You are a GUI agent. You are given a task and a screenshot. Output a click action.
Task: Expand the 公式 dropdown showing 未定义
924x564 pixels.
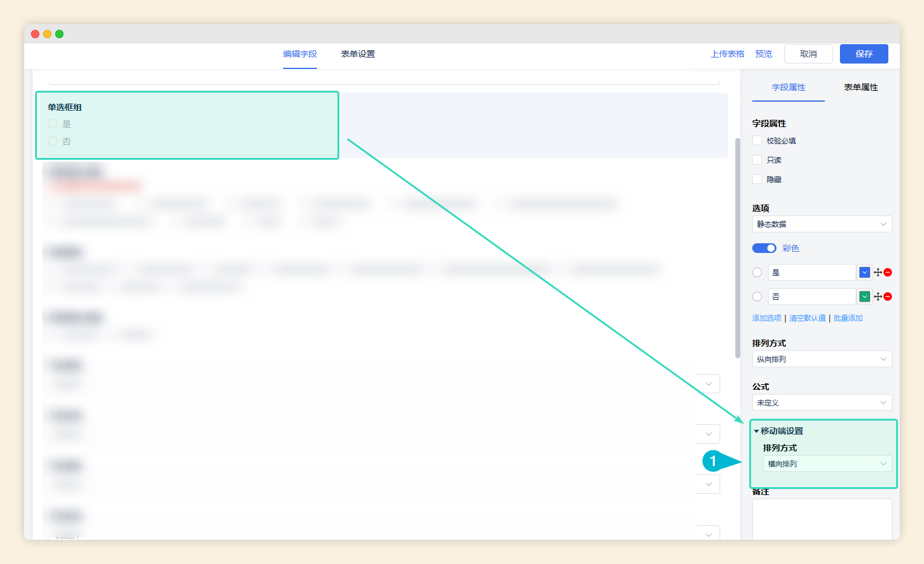pos(822,402)
